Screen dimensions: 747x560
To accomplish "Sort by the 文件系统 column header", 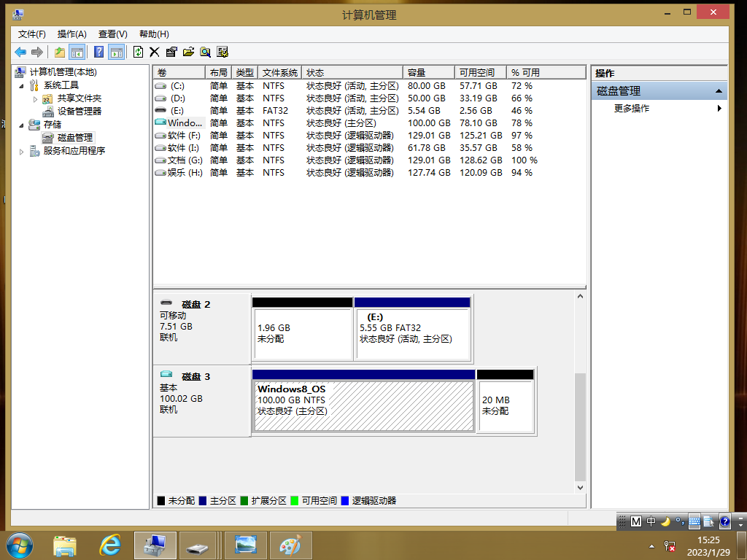I will click(279, 72).
